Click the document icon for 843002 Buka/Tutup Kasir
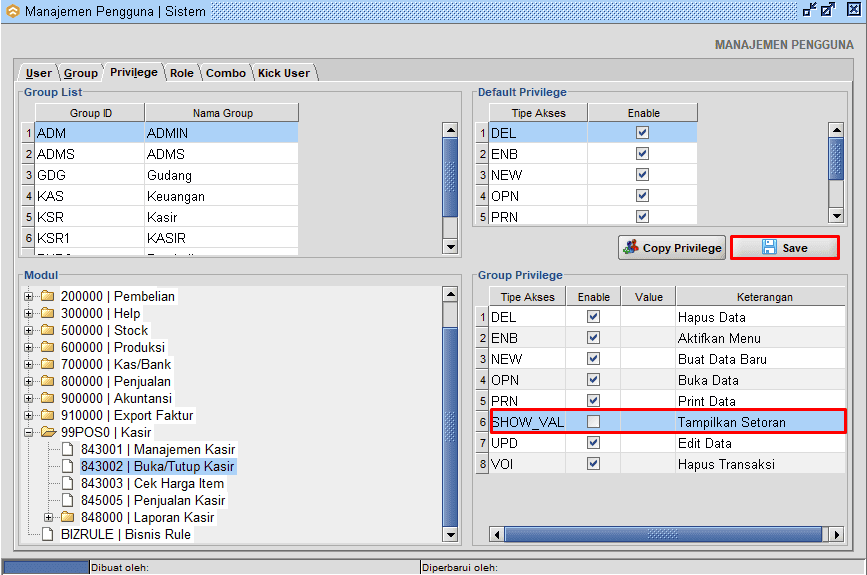 click(x=67, y=467)
